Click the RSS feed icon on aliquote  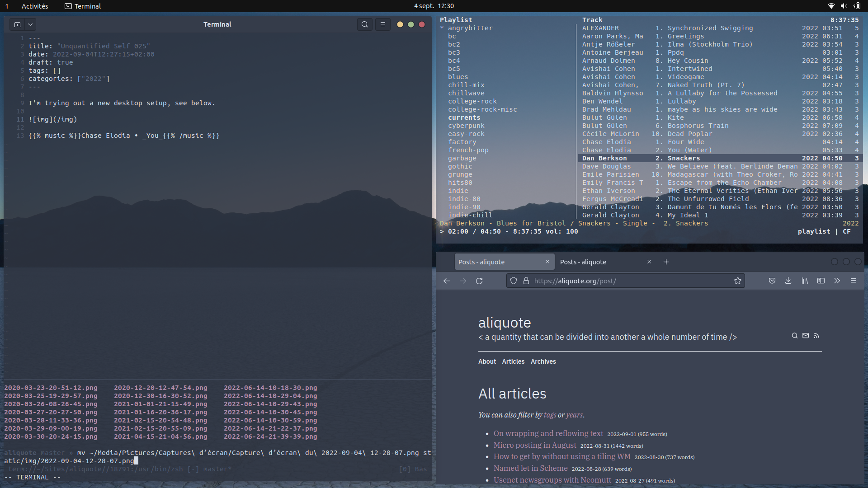tap(816, 336)
